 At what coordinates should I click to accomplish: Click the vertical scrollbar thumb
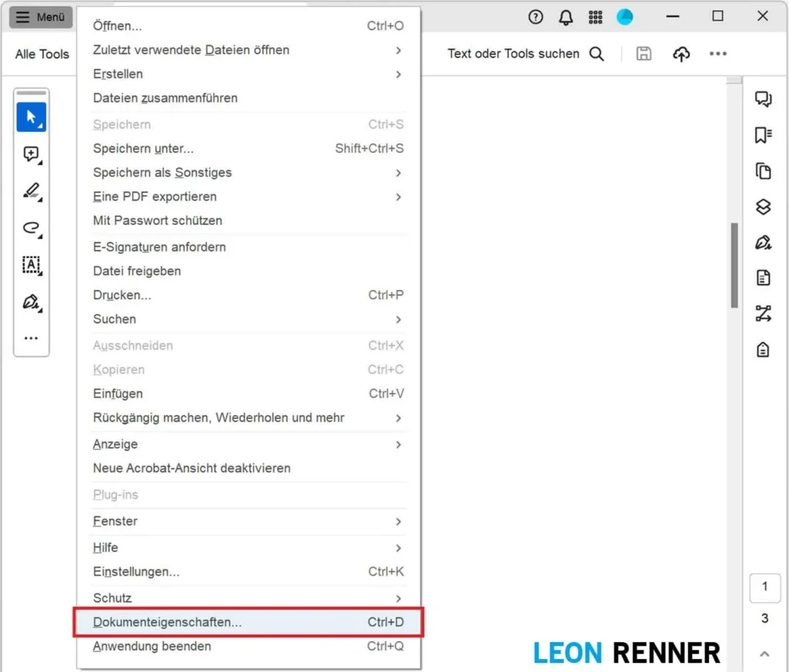click(734, 266)
